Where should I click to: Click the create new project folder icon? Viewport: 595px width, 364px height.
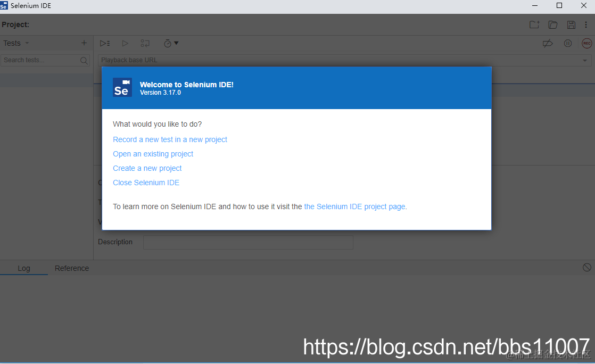click(534, 24)
